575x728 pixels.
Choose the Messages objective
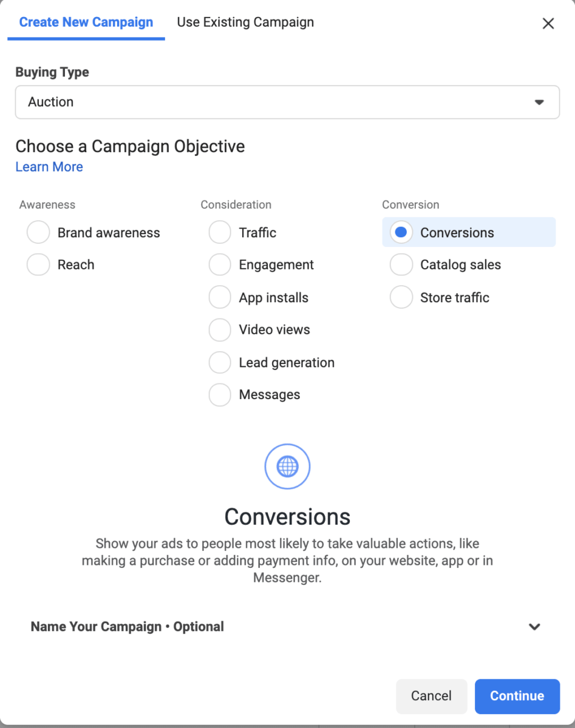220,394
